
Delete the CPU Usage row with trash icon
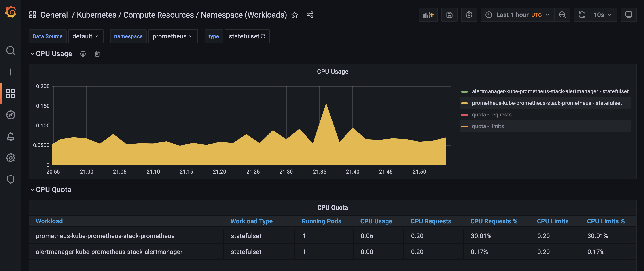(x=97, y=54)
